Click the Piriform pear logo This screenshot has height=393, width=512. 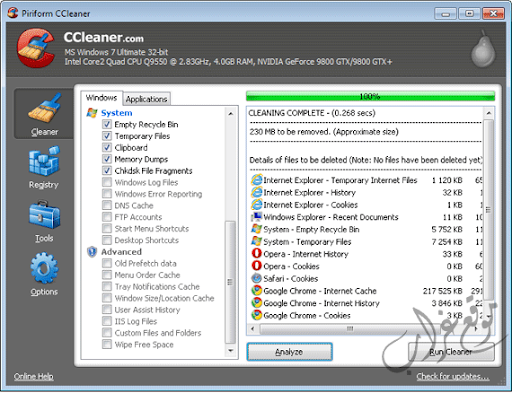tap(483, 49)
